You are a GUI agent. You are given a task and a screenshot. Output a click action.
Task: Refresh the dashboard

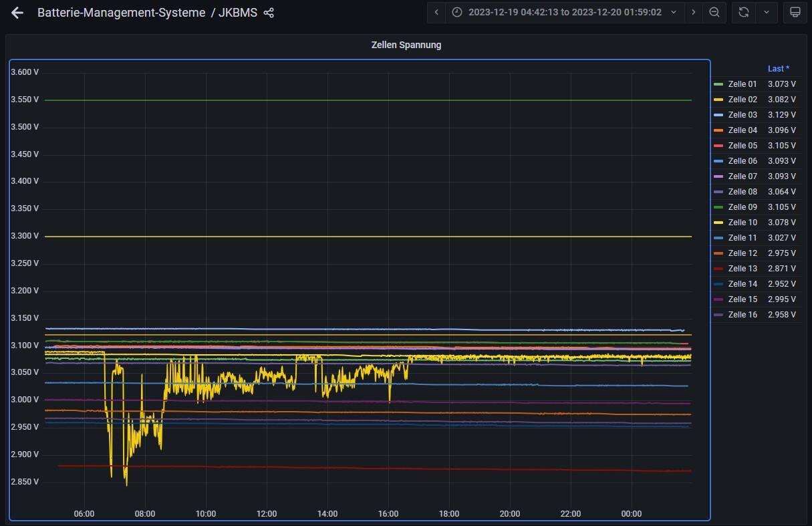(743, 12)
